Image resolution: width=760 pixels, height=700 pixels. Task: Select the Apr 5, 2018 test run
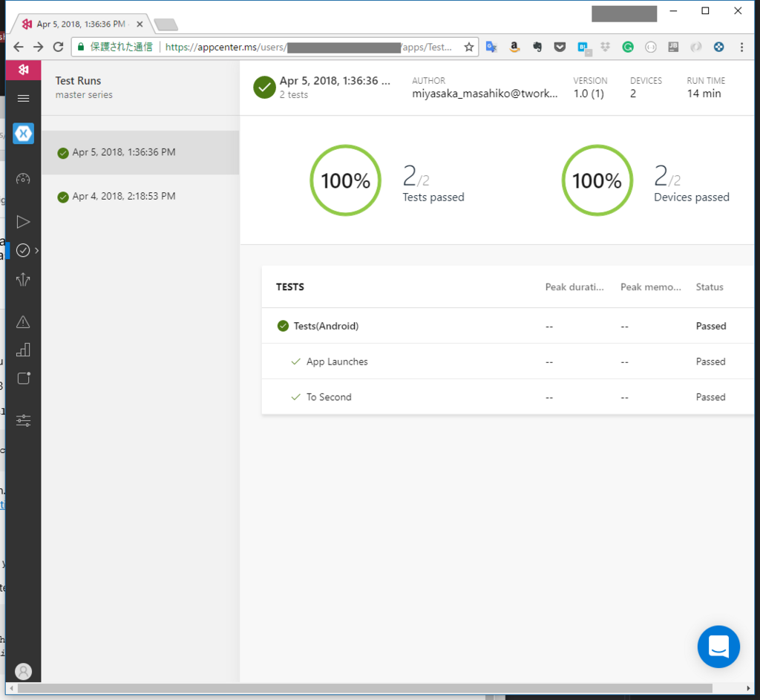click(x=140, y=152)
